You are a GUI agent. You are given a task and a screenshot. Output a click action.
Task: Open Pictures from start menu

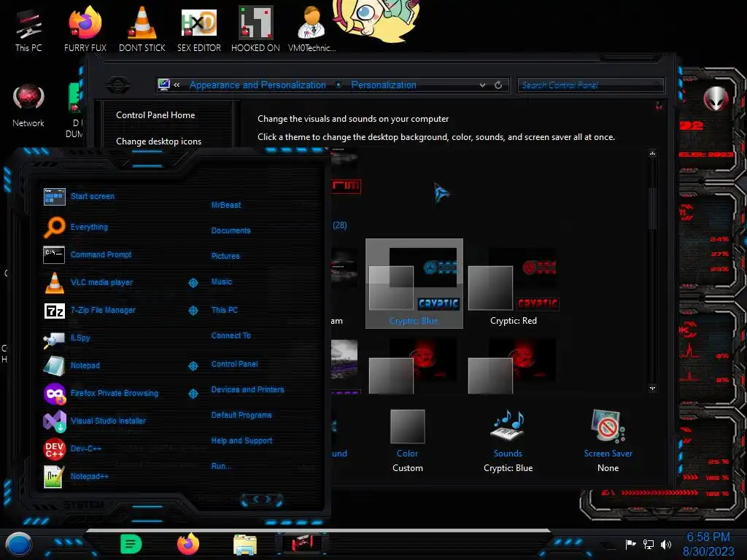[225, 256]
